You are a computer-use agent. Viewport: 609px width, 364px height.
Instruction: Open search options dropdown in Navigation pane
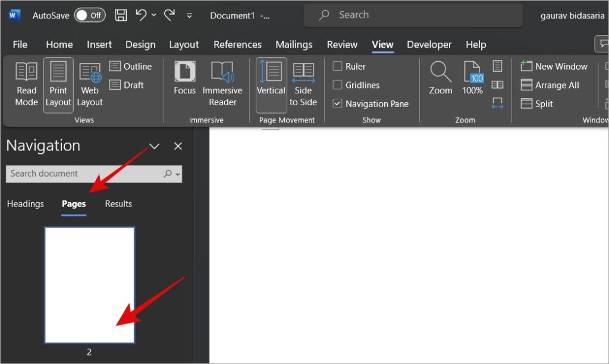pos(178,174)
